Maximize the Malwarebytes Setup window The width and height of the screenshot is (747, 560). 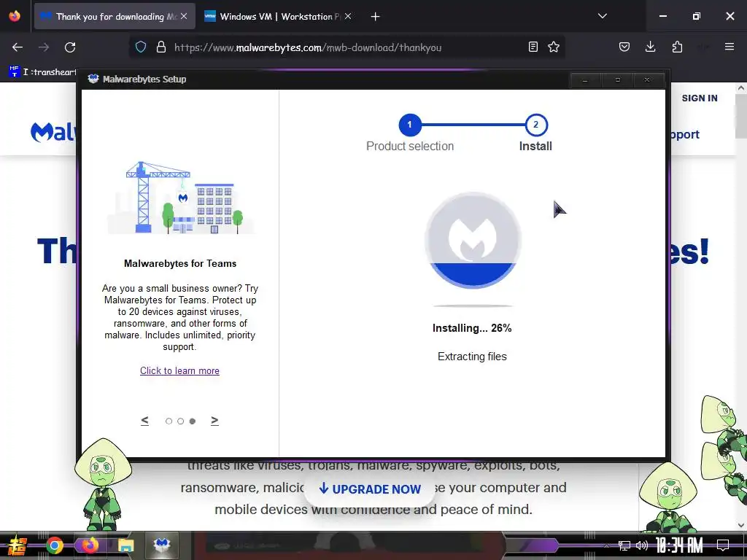point(618,80)
